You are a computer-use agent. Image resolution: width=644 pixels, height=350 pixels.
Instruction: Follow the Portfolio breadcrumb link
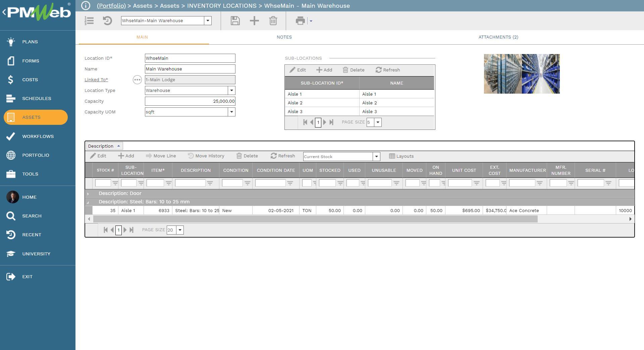111,6
